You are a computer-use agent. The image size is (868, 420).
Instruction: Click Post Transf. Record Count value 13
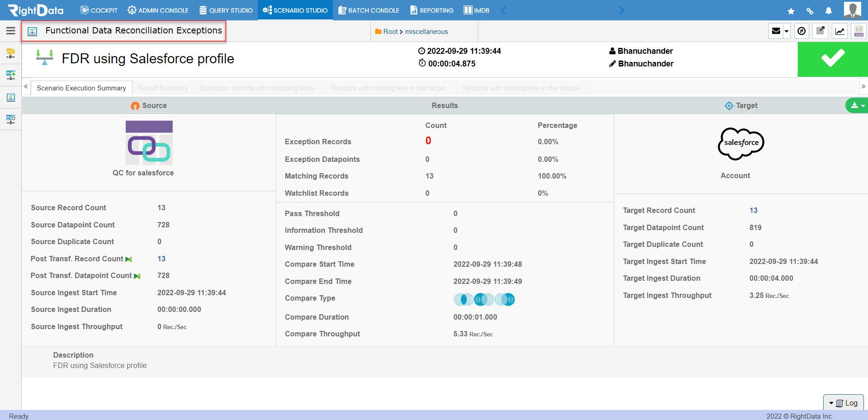[x=161, y=259]
